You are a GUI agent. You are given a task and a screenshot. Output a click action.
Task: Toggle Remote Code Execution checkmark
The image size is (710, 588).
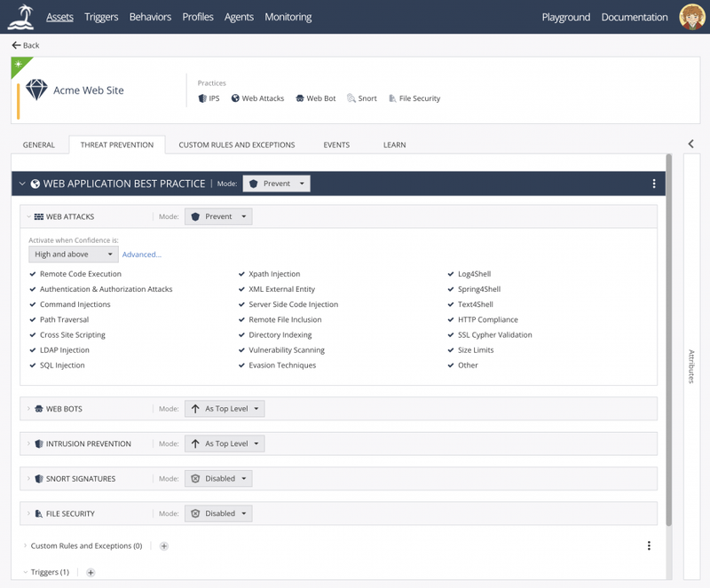pos(33,274)
